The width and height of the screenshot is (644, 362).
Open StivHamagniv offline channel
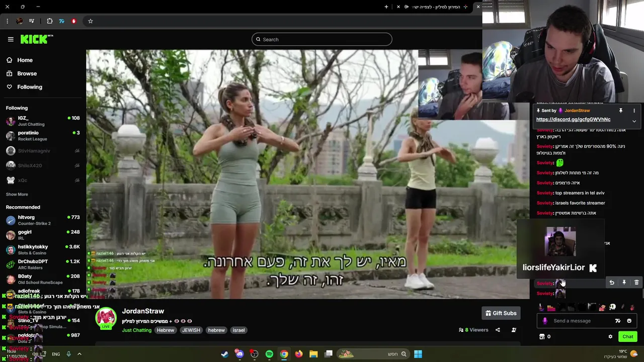pyautogui.click(x=43, y=151)
